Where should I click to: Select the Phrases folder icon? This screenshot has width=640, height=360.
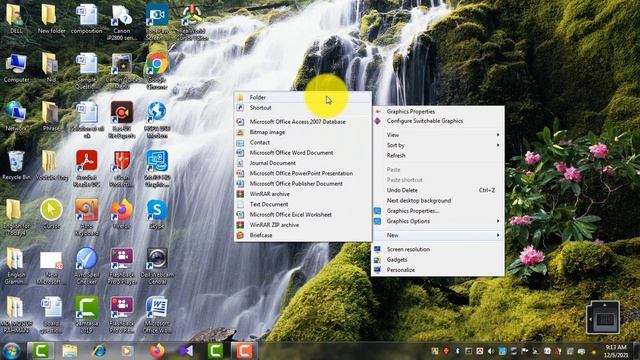pos(51,116)
